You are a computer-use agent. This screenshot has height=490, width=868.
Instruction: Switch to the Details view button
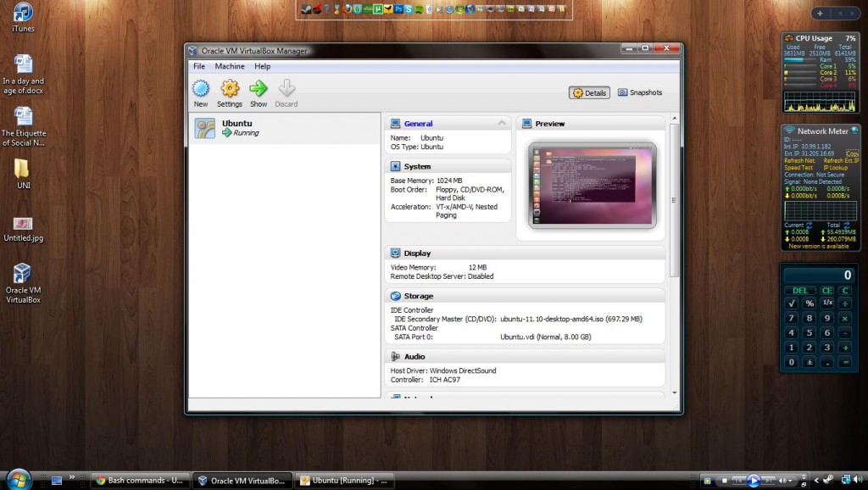point(589,92)
